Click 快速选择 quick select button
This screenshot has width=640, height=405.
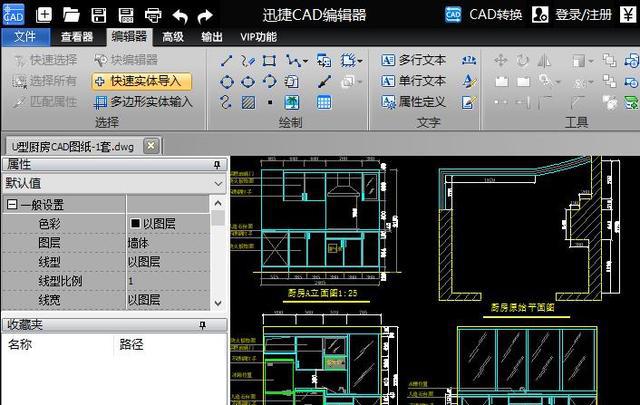click(46, 60)
